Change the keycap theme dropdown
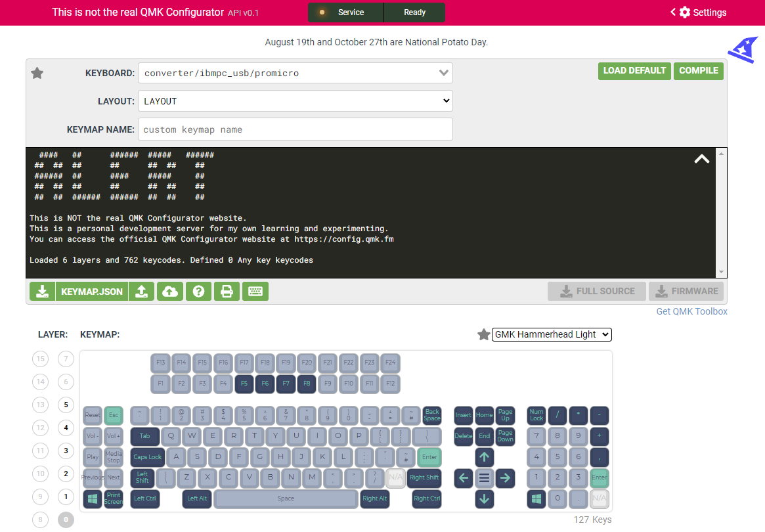This screenshot has width=765, height=532. point(552,334)
